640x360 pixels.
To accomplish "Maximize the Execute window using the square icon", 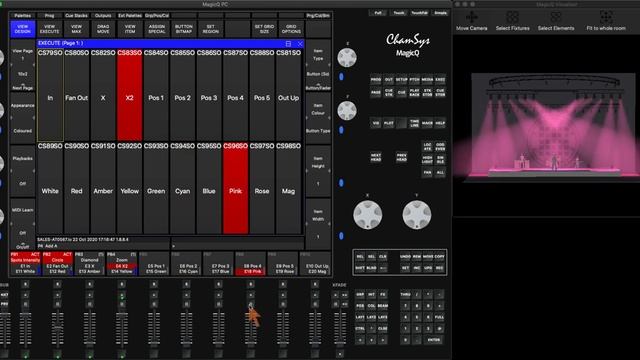I will 288,44.
